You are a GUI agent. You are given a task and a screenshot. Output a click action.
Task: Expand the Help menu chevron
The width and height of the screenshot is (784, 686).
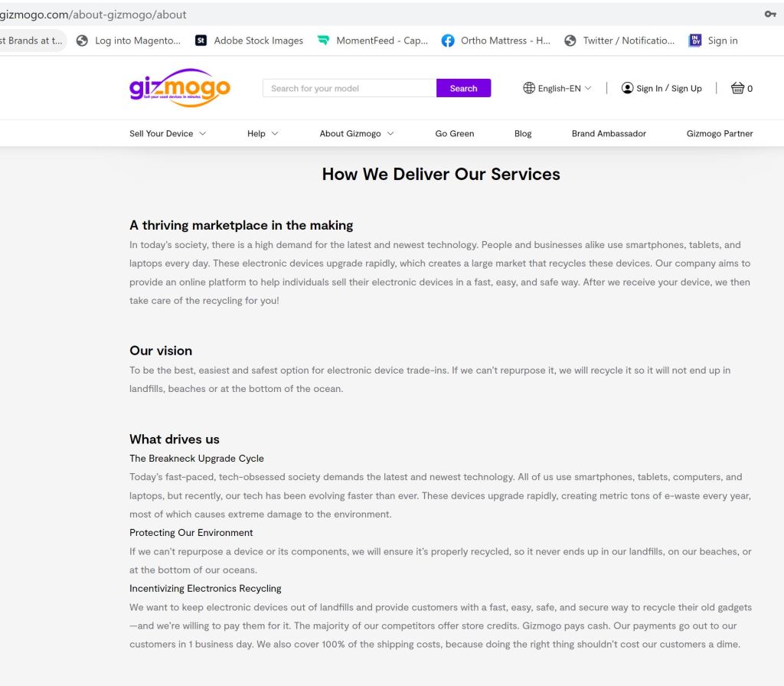(x=275, y=133)
